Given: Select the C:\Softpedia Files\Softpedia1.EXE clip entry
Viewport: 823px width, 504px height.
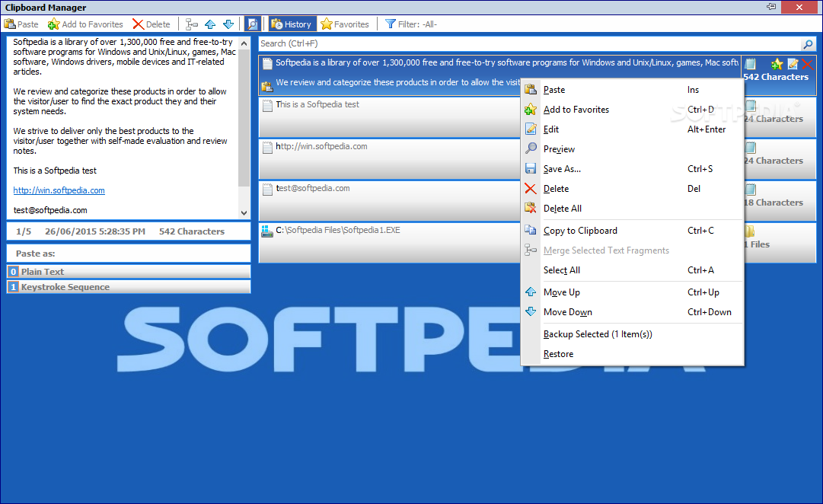Looking at the screenshot, I should coord(389,243).
